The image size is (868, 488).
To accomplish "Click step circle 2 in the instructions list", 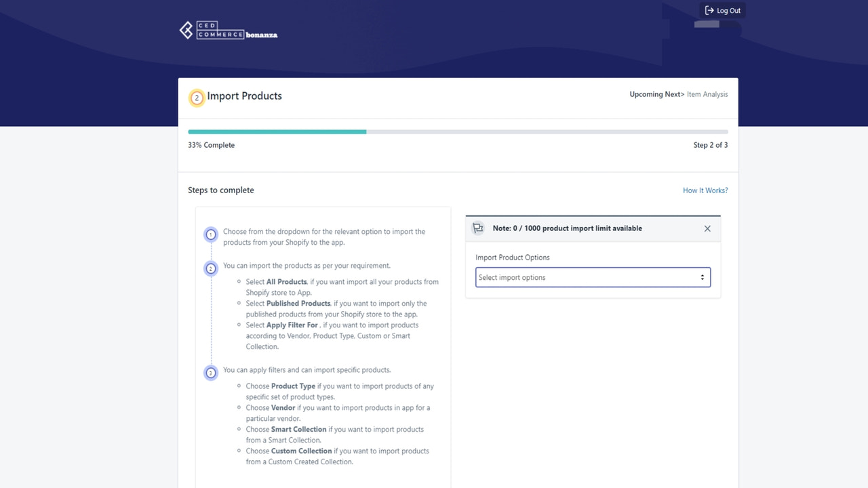I will [210, 268].
